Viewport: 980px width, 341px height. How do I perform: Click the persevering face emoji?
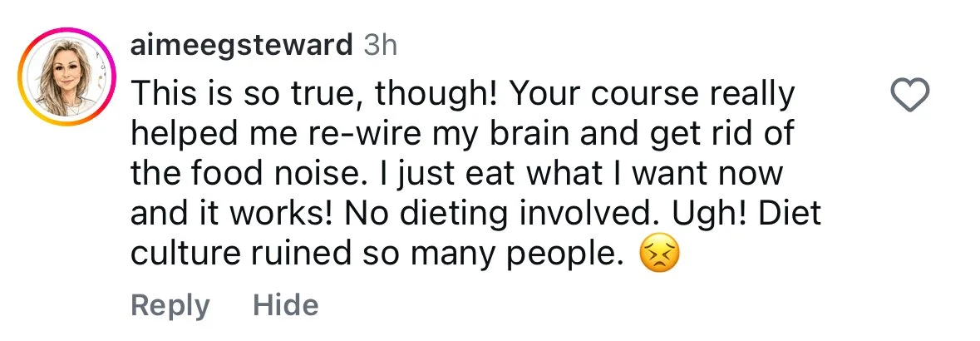pos(659,258)
